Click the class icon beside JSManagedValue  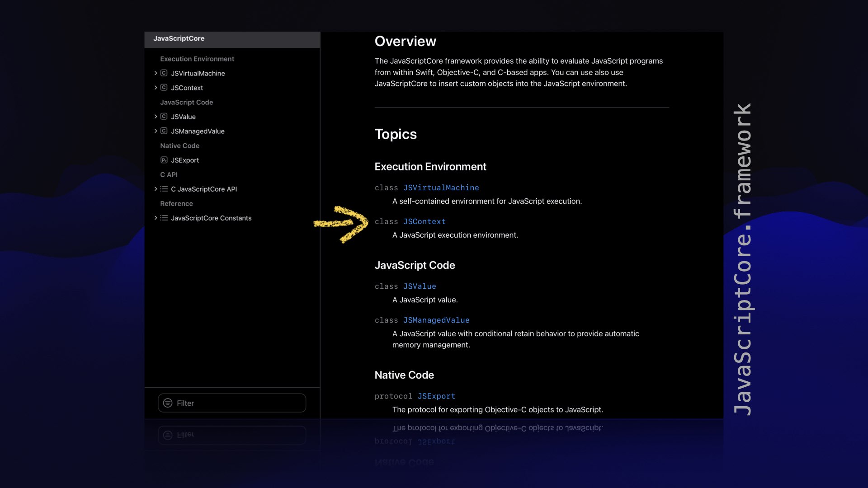tap(164, 131)
